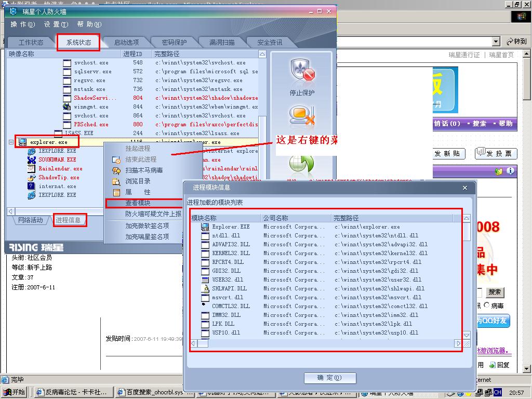Click the 结束此进程 menu icon
532x399 pixels.
116,159
